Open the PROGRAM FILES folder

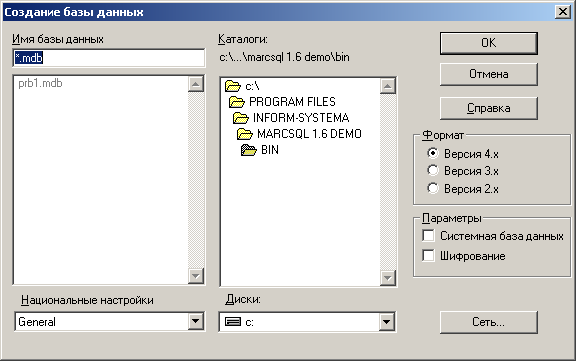point(282,102)
